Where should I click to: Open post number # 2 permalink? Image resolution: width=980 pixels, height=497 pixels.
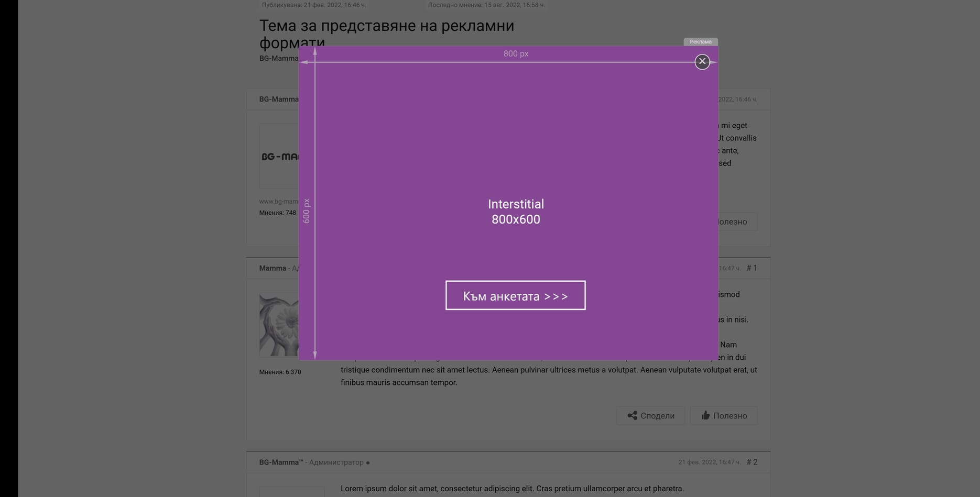[752, 462]
